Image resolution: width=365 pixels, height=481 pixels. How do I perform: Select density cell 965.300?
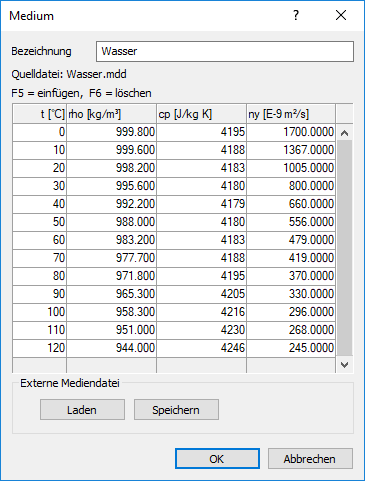[x=112, y=294]
